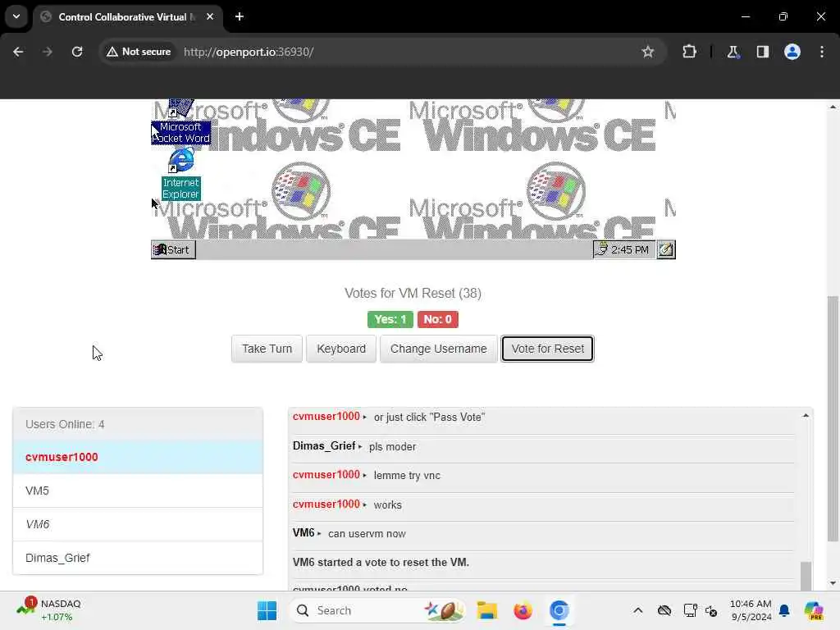840x630 pixels.
Task: Reload the current page
Action: coord(77,52)
